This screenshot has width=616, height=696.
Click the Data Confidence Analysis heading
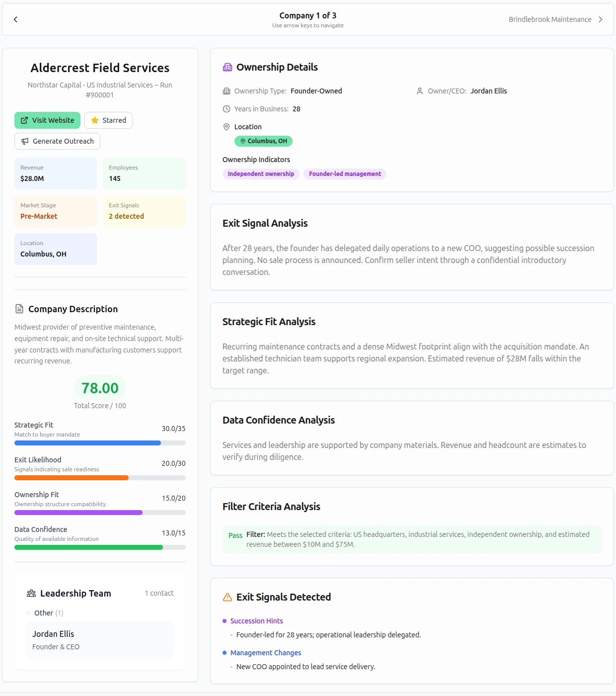[x=279, y=420]
